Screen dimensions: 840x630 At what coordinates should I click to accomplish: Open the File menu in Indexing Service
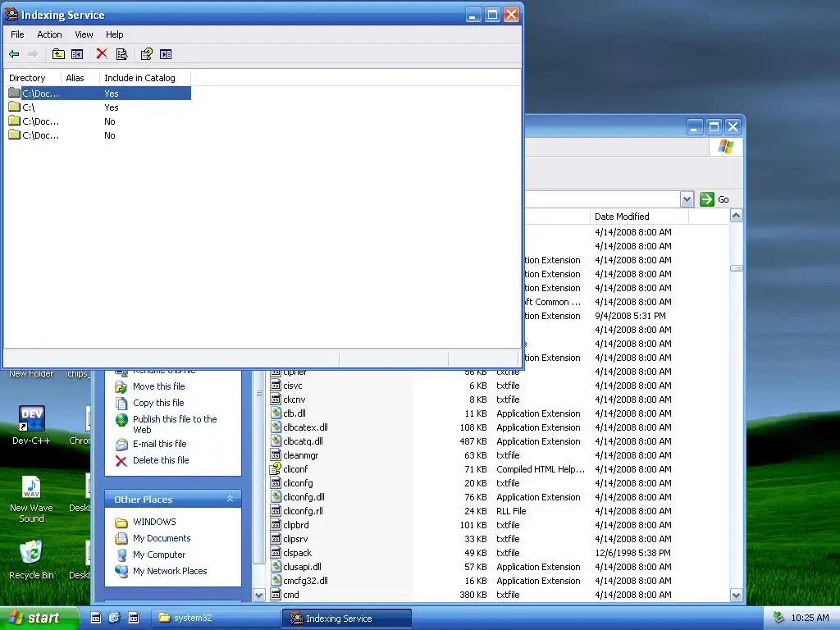(17, 34)
